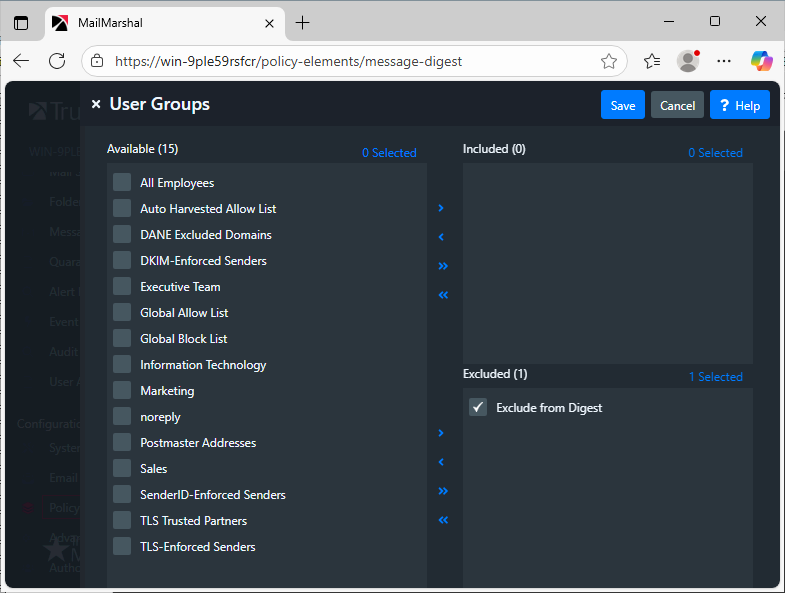
Task: Remove selected group from Included list
Action: coord(441,237)
